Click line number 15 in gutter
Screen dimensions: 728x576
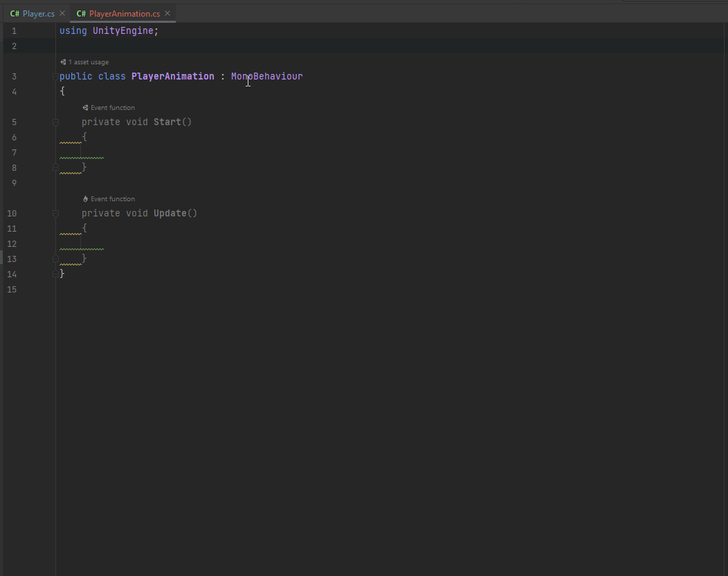(12, 290)
